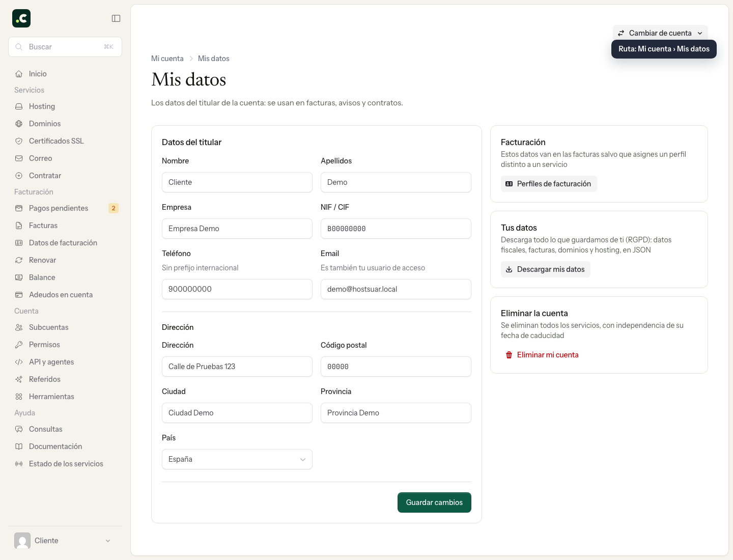
Task: Click the Consultas chat icon
Action: point(19,429)
